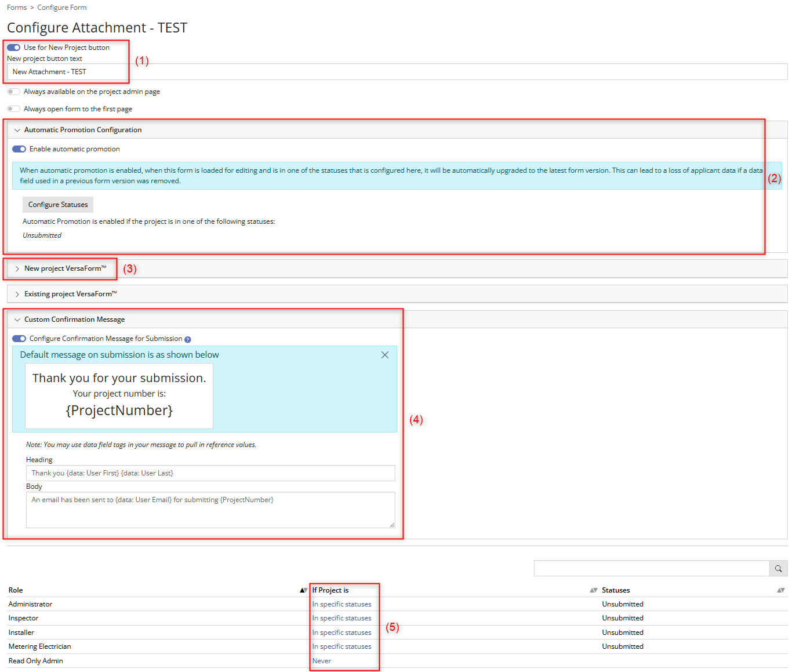Screen dimensions: 796x672
Task: Open Configure Form breadcrumb item
Action: coord(61,7)
